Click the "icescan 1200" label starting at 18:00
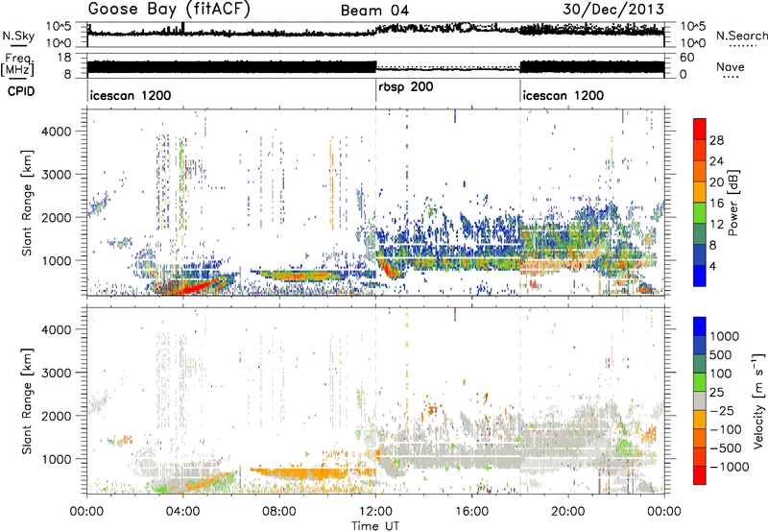 tap(563, 95)
